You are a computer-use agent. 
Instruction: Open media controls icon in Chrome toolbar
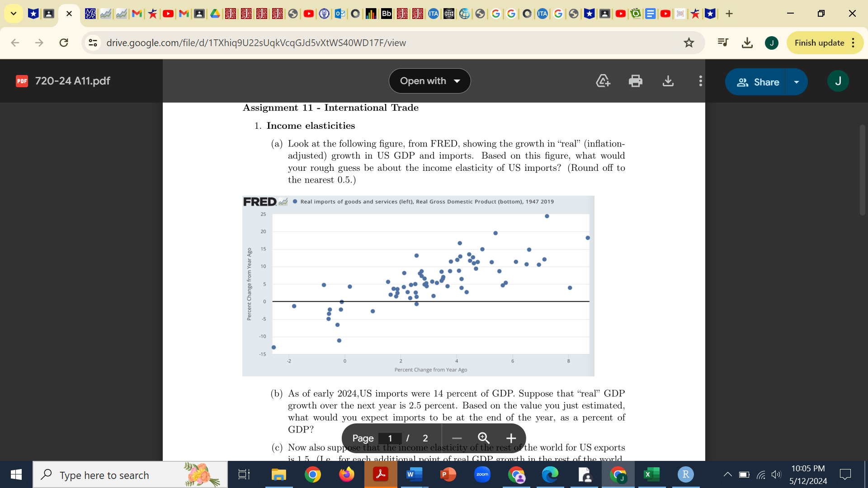click(723, 42)
